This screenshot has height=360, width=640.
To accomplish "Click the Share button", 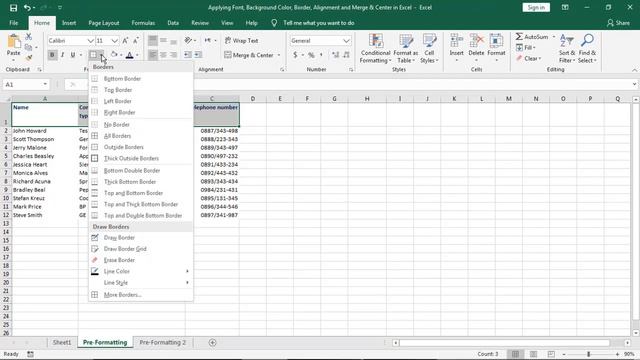I will pos(618,23).
